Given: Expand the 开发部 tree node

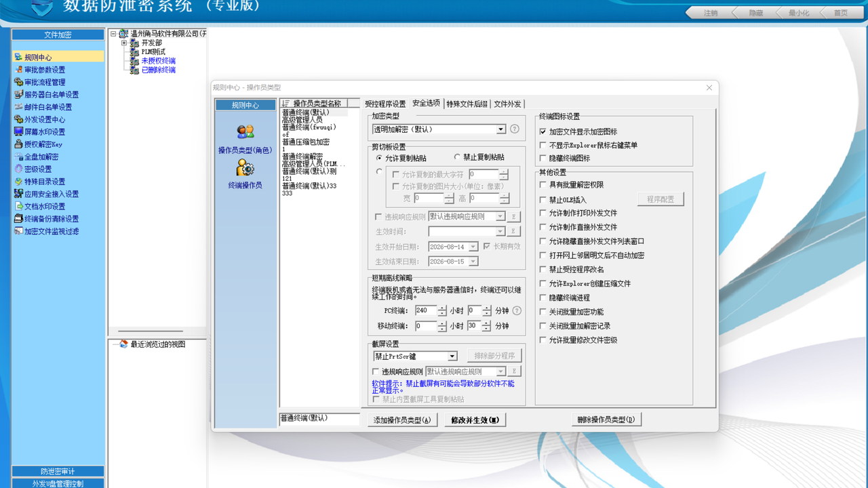Looking at the screenshot, I should pos(124,43).
